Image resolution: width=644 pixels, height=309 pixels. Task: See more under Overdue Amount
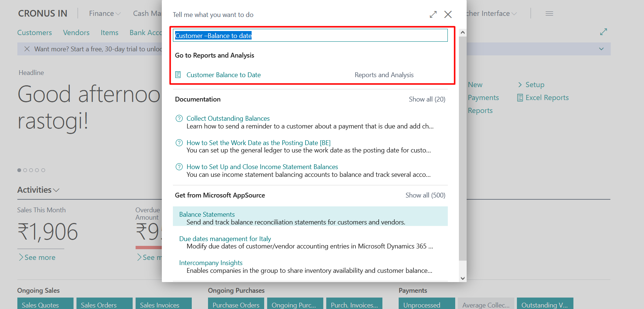coord(149,257)
